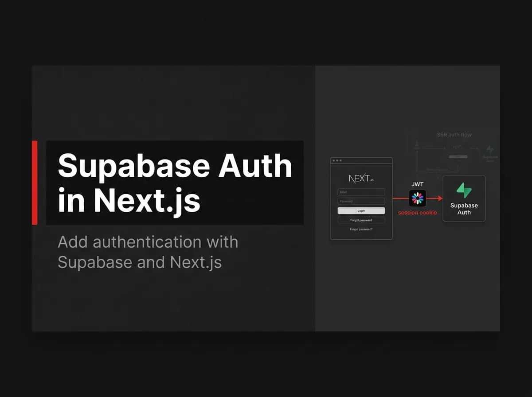Click the 'JWT' label above the icon
This screenshot has width=532, height=397.
pos(418,184)
